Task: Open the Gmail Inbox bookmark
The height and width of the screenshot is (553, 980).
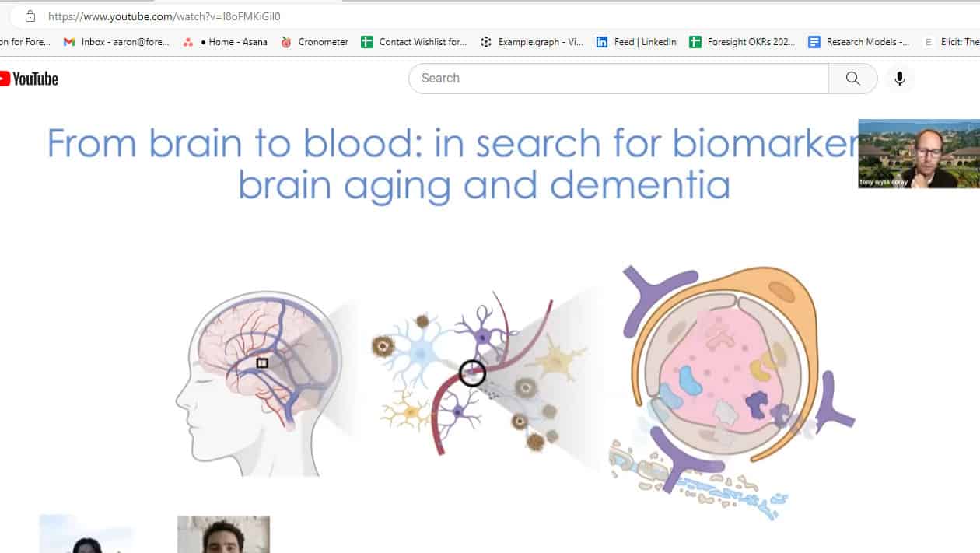Action: click(117, 42)
